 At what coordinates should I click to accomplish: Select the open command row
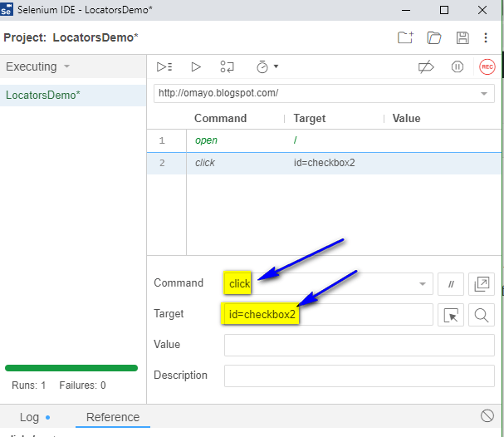324,140
